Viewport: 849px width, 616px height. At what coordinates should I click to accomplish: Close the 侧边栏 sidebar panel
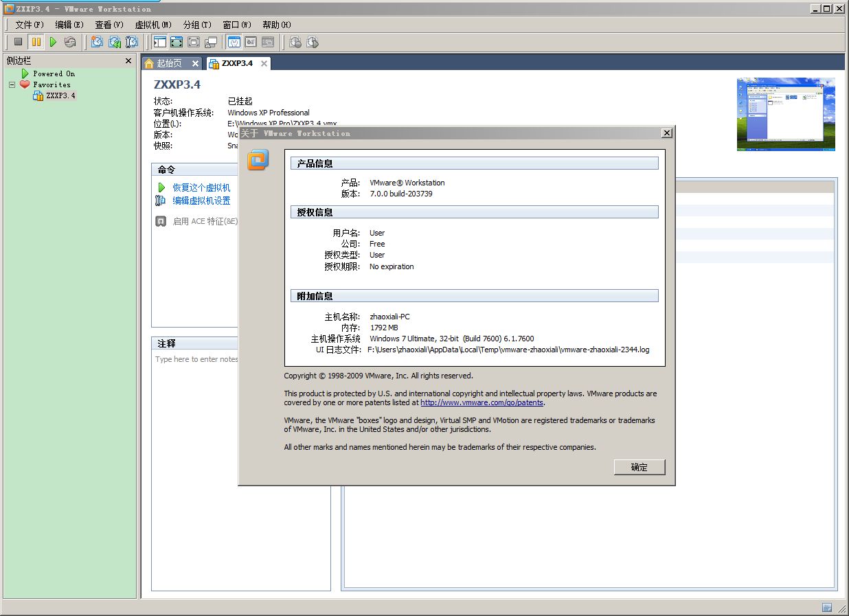point(128,60)
